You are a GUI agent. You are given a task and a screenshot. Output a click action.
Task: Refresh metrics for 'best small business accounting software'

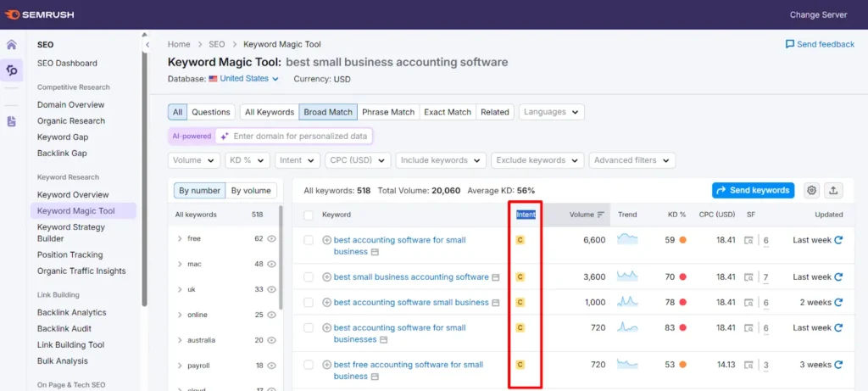[x=838, y=276]
